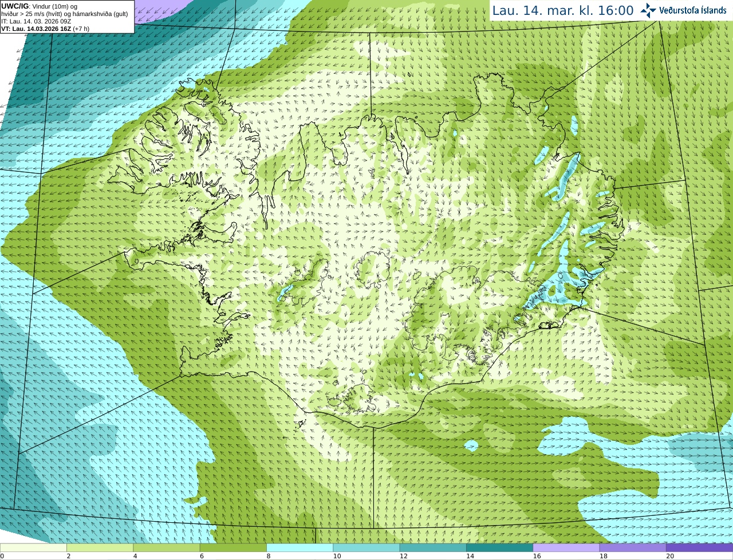Select the 2–4 m/s light green legend swatch
733x560 pixels.
click(x=100, y=548)
